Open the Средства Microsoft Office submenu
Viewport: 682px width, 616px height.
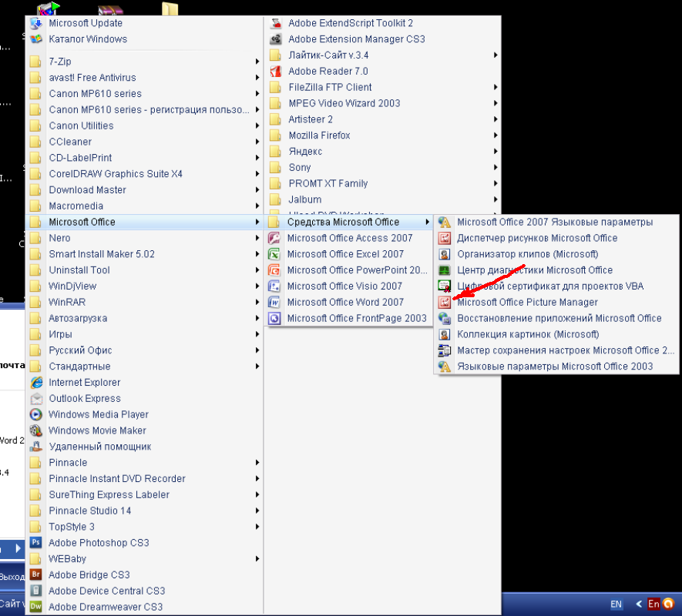(x=349, y=222)
